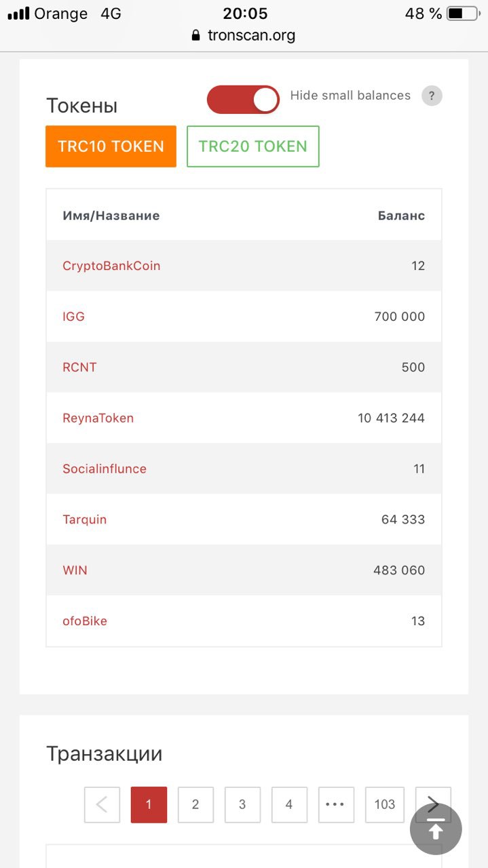Select the TRC10 TOKEN tab
The image size is (488, 868).
pyautogui.click(x=111, y=146)
